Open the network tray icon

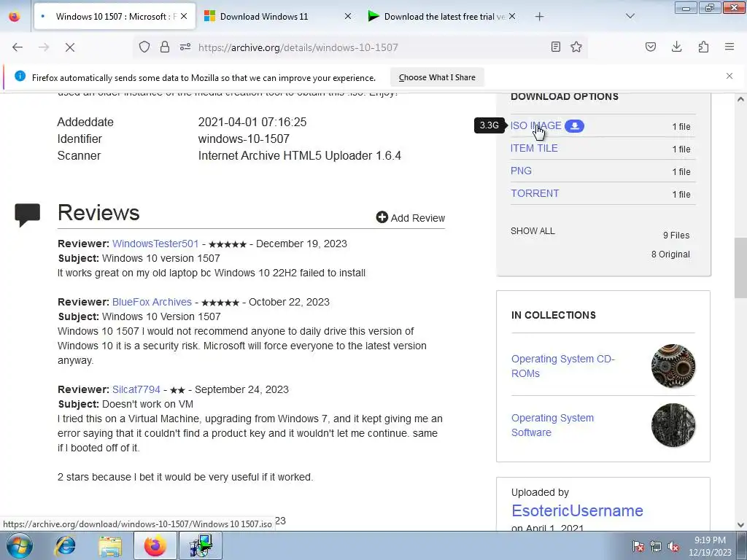click(656, 546)
